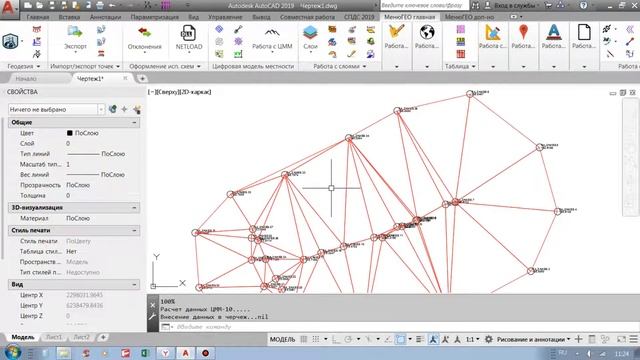Toggle ortho mode in status bar
The width and height of the screenshot is (640, 360).
click(335, 339)
